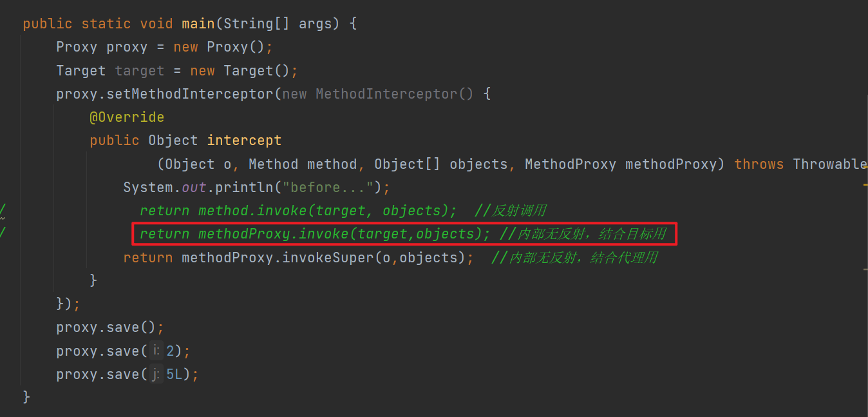Click the upper yellow warning stripe mark
The width and height of the screenshot is (868, 417).
(865, 185)
